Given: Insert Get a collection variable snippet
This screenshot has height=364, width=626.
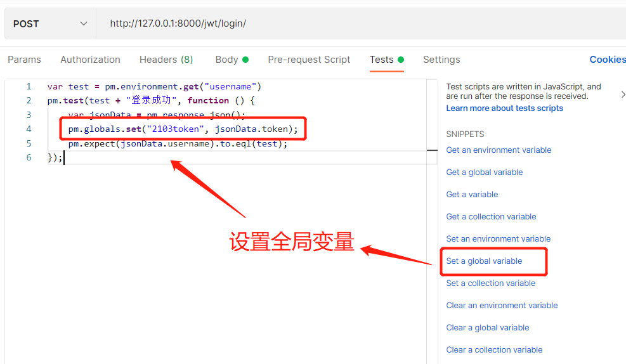Looking at the screenshot, I should point(491,217).
